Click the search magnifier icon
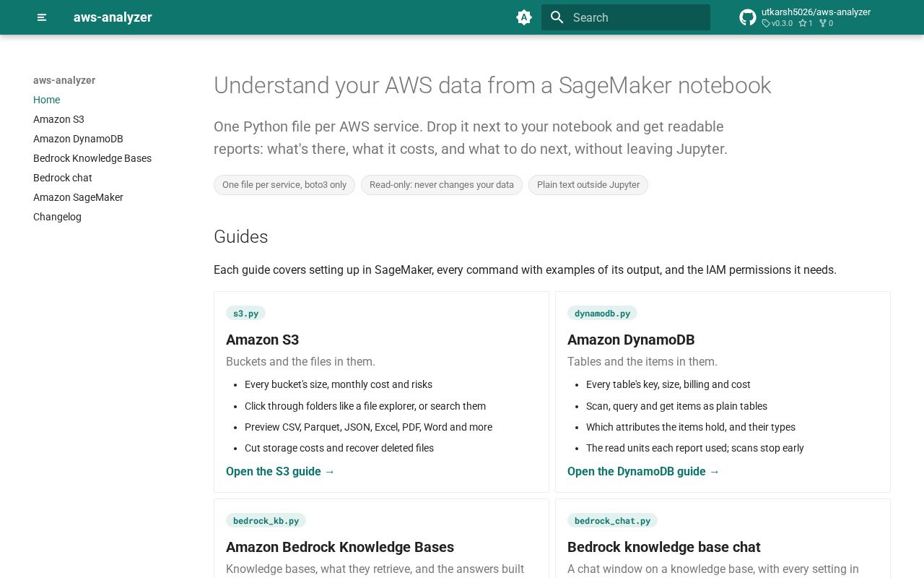Viewport: 924px width, 578px height. point(557,17)
